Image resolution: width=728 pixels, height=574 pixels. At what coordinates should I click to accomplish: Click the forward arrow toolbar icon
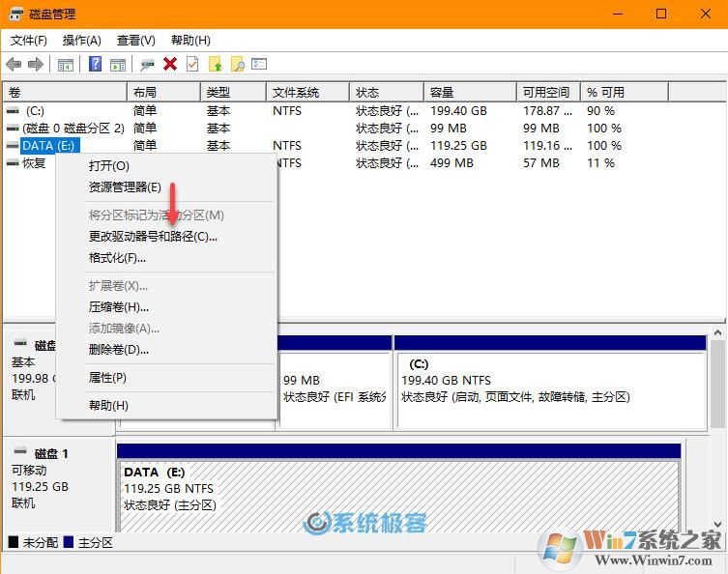click(36, 64)
